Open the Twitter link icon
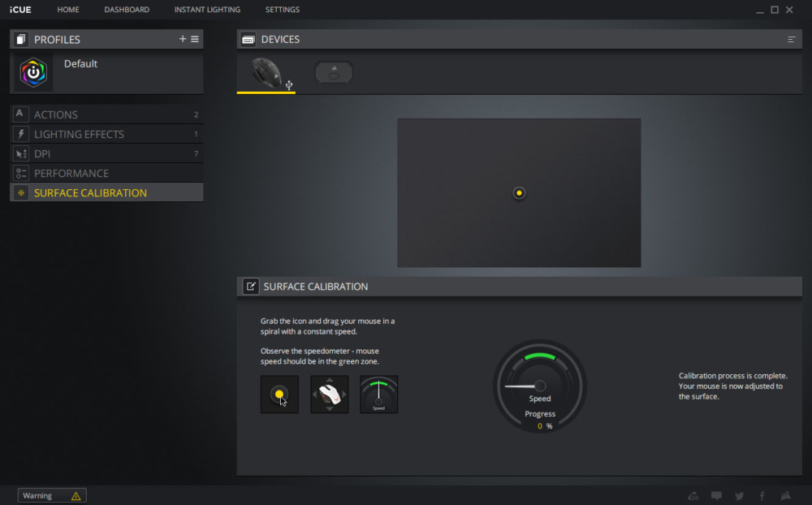 click(x=740, y=496)
